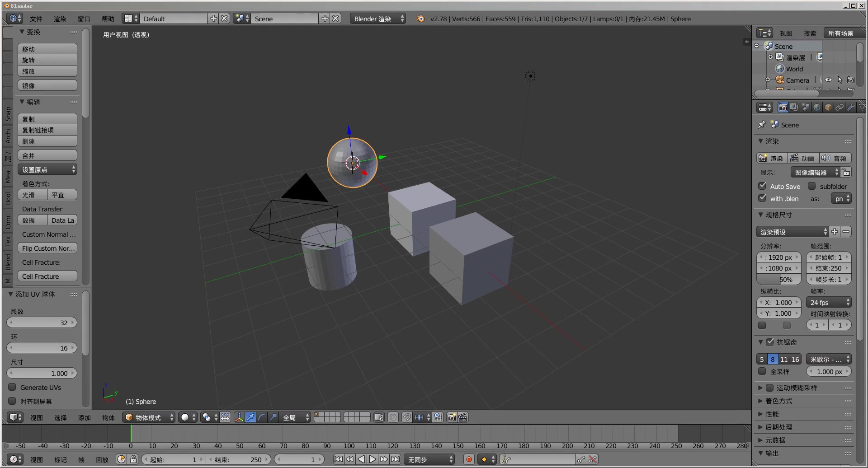Select the rotate manipulator icon

click(x=261, y=417)
